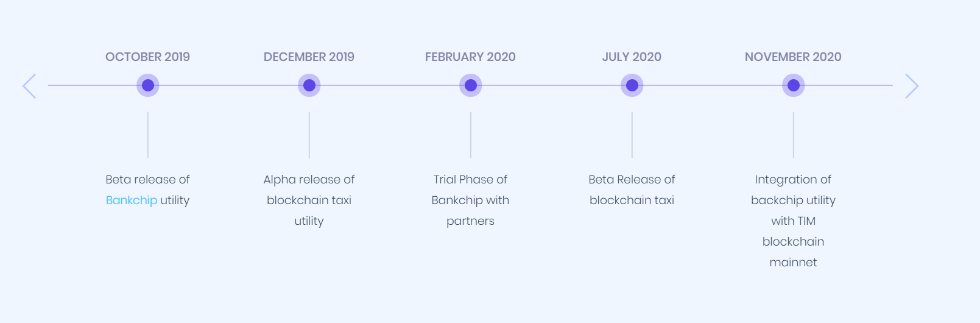
Task: Select the July 2020 timeline dot
Action: pyautogui.click(x=632, y=85)
